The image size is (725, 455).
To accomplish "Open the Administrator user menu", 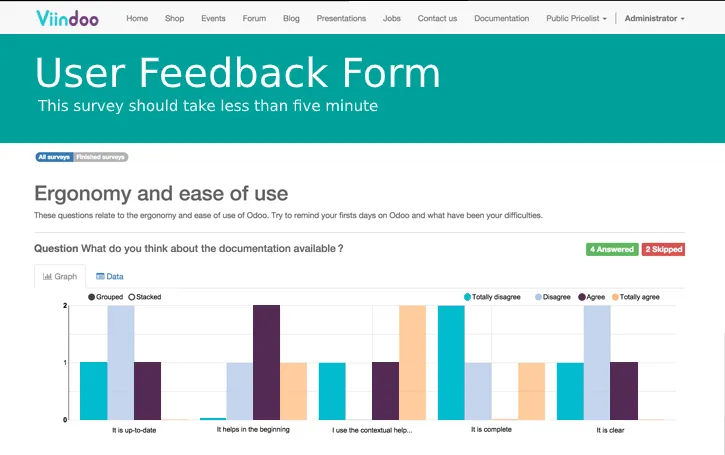I will pos(654,18).
